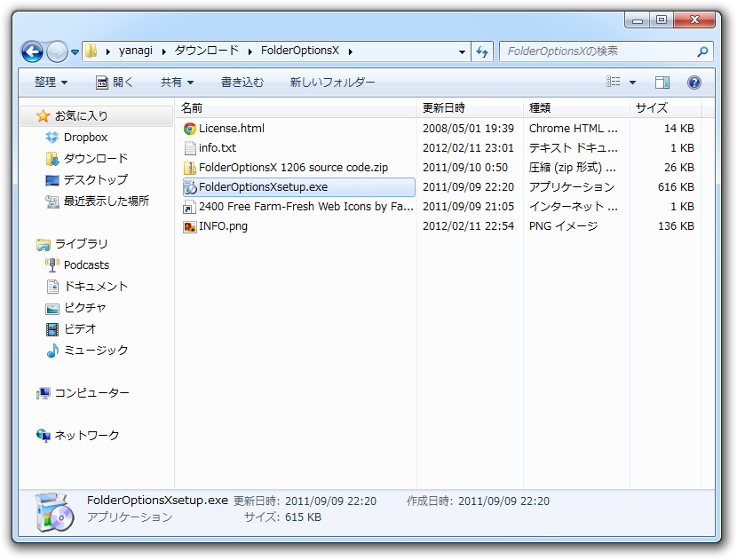Click the image icon of INFO.png
Viewport: 737px width, 560px height.
[190, 226]
